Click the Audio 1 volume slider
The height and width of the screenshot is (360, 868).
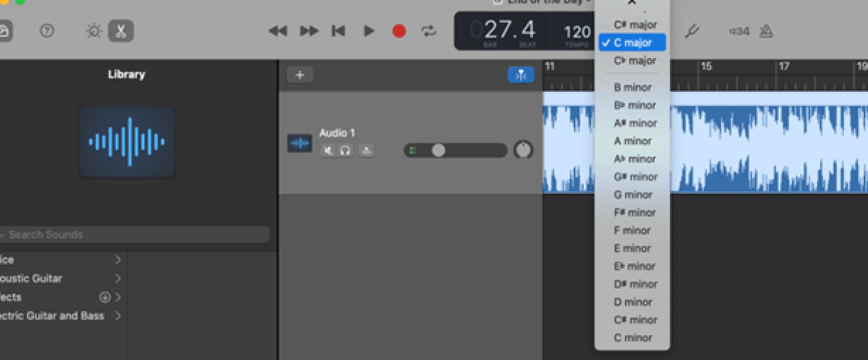(454, 150)
